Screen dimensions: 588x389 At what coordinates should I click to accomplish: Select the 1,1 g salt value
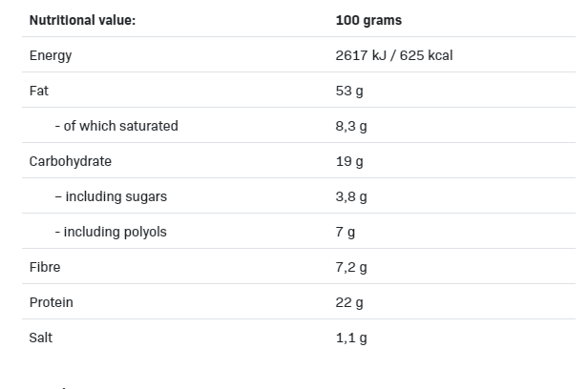click(x=351, y=338)
